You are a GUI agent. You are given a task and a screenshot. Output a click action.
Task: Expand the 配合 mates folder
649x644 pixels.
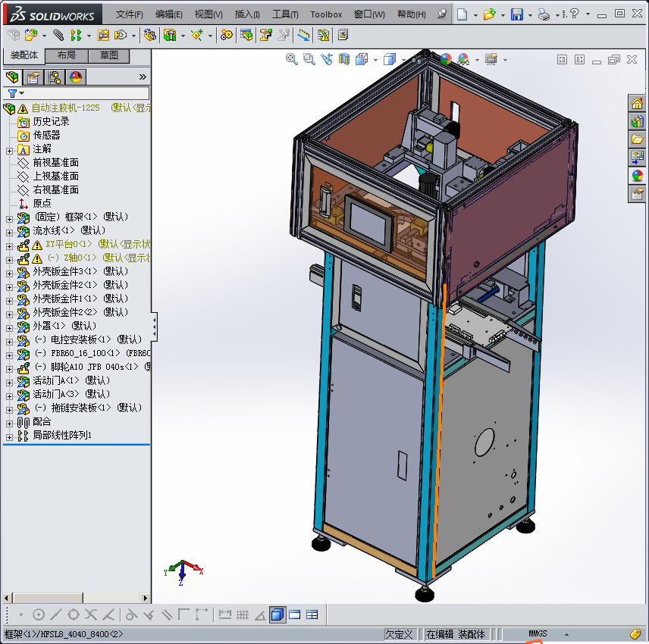9,424
